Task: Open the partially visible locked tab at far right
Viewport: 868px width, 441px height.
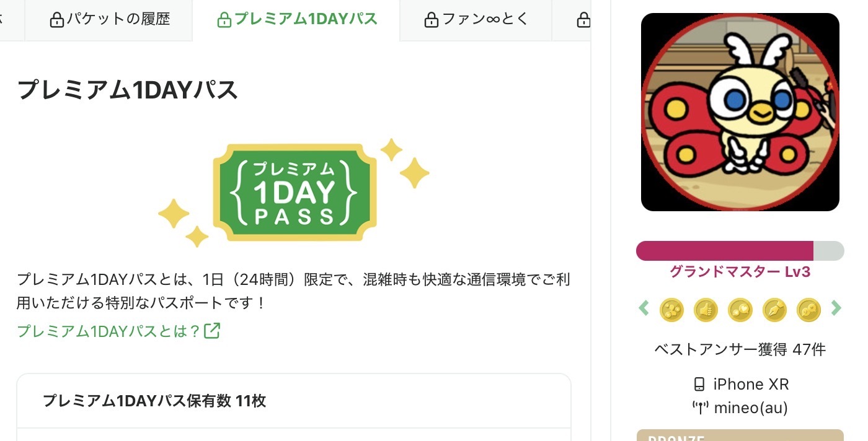Action: [x=571, y=20]
